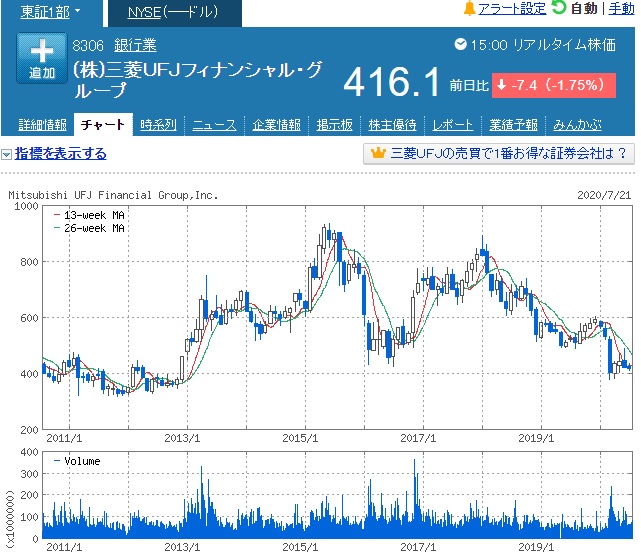This screenshot has width=641, height=556.
Task: Open the 東証1部 market dropdown
Action: pos(50,12)
